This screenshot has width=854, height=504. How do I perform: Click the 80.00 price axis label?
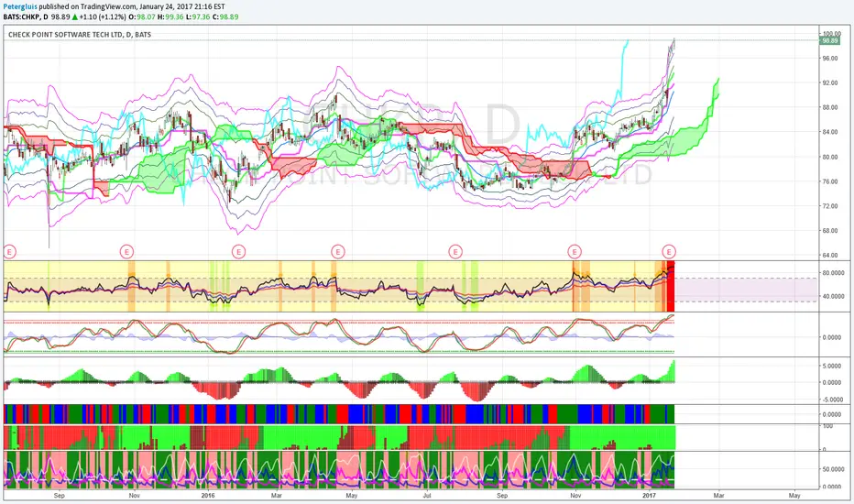(830, 157)
